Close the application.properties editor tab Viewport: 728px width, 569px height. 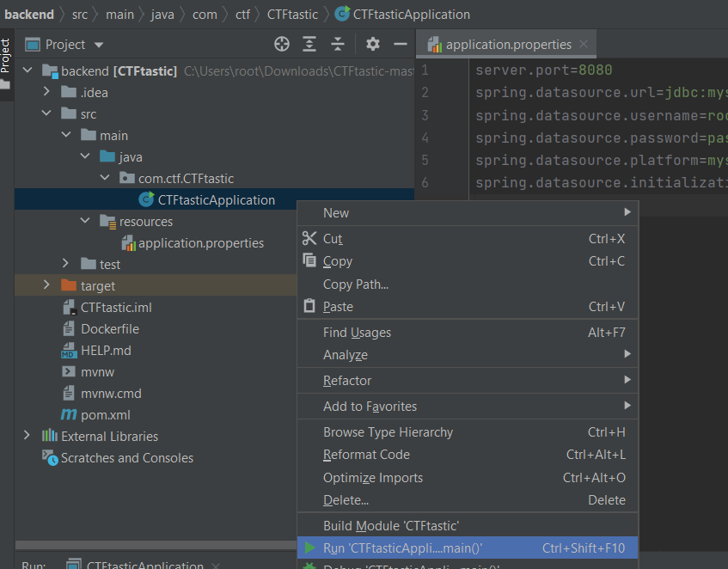click(x=584, y=44)
